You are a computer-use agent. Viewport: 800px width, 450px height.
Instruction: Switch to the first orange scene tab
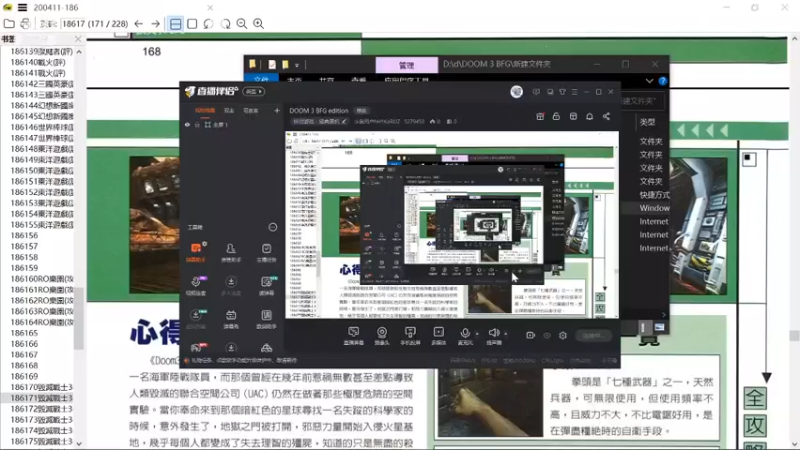[x=205, y=110]
